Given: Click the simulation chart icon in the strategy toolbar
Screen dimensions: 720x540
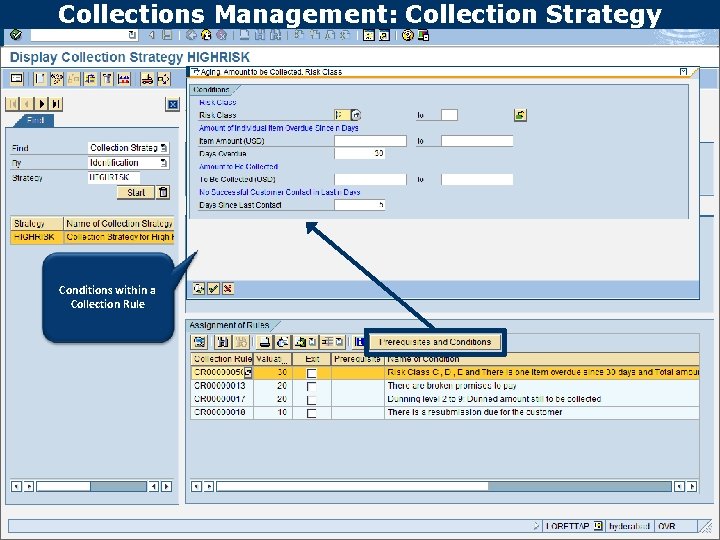Looking at the screenshot, I should click(124, 79).
